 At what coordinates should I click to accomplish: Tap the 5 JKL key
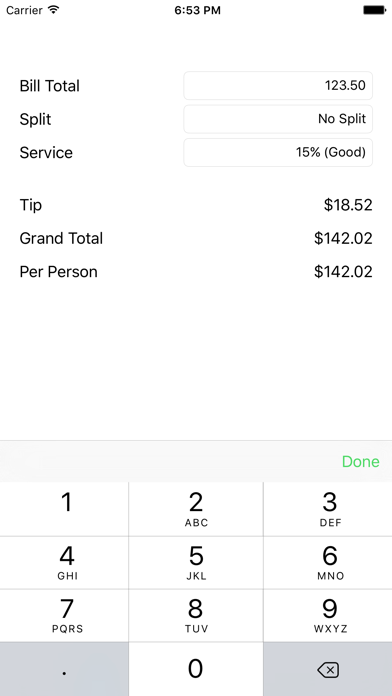click(196, 562)
